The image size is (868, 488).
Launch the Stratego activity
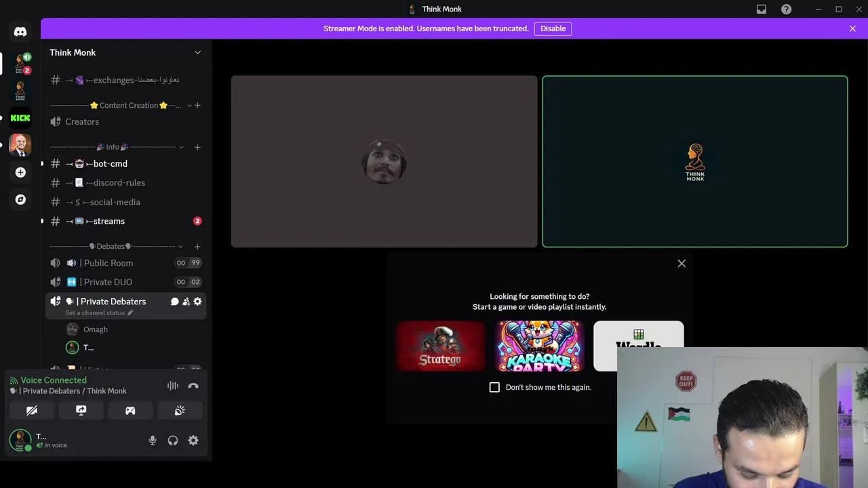point(441,346)
